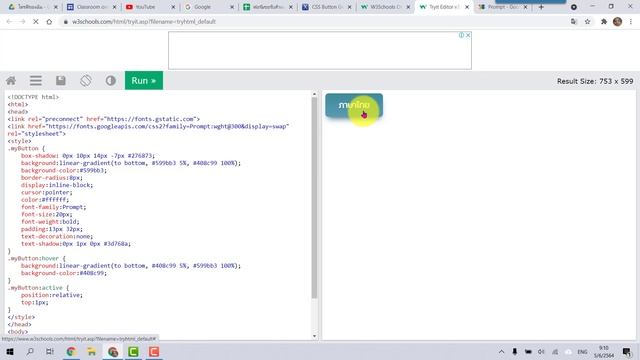Click the ad info icon
Image resolution: width=640 pixels, height=360 pixels.
click(461, 35)
